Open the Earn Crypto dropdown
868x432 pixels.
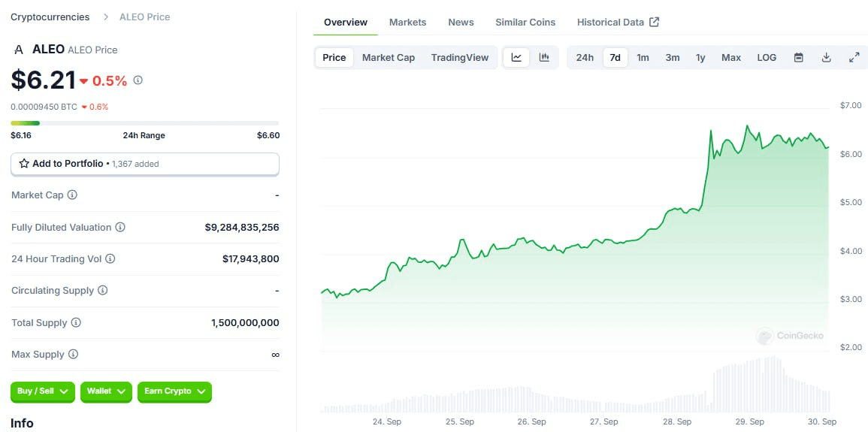[x=174, y=391]
